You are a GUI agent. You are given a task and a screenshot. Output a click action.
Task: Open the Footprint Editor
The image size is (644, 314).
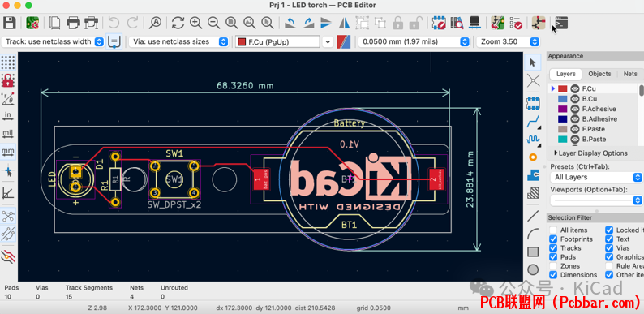pyautogui.click(x=439, y=23)
